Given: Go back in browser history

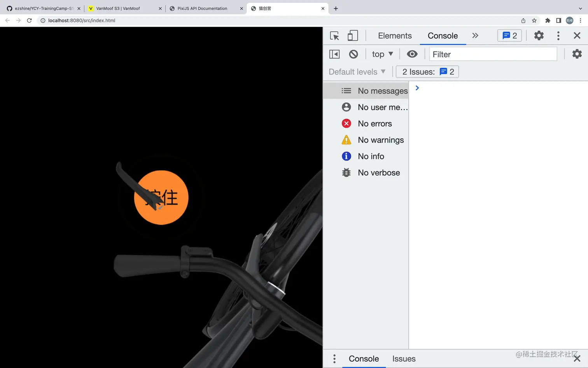Looking at the screenshot, I should [x=7, y=20].
